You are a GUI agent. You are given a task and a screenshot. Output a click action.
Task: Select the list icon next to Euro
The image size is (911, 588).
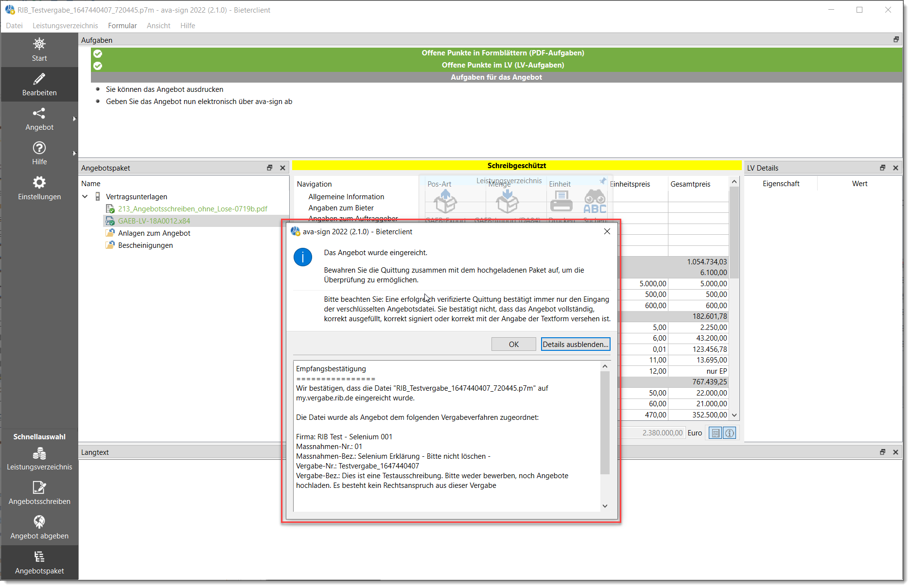[715, 433]
